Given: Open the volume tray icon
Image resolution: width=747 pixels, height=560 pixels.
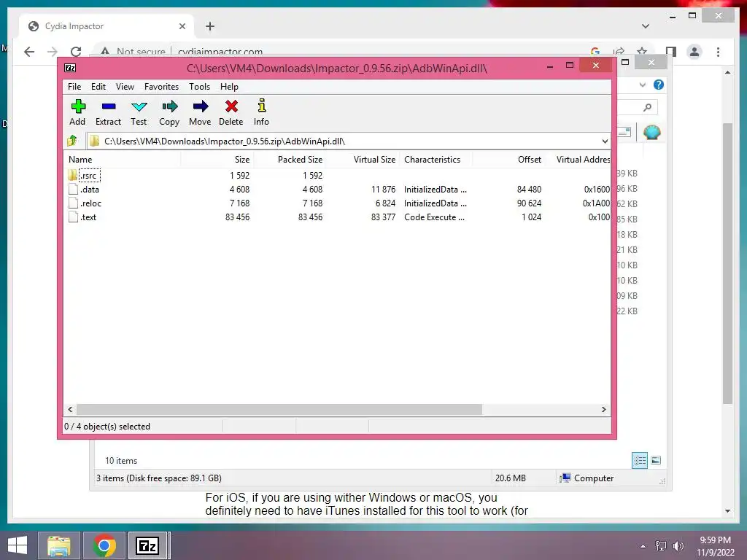Looking at the screenshot, I should (x=678, y=546).
